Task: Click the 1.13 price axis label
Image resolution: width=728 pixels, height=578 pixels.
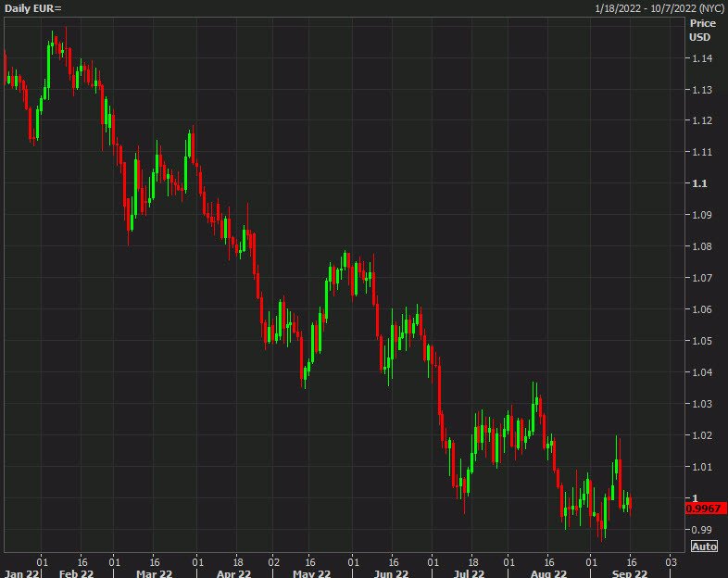Action: pos(702,90)
